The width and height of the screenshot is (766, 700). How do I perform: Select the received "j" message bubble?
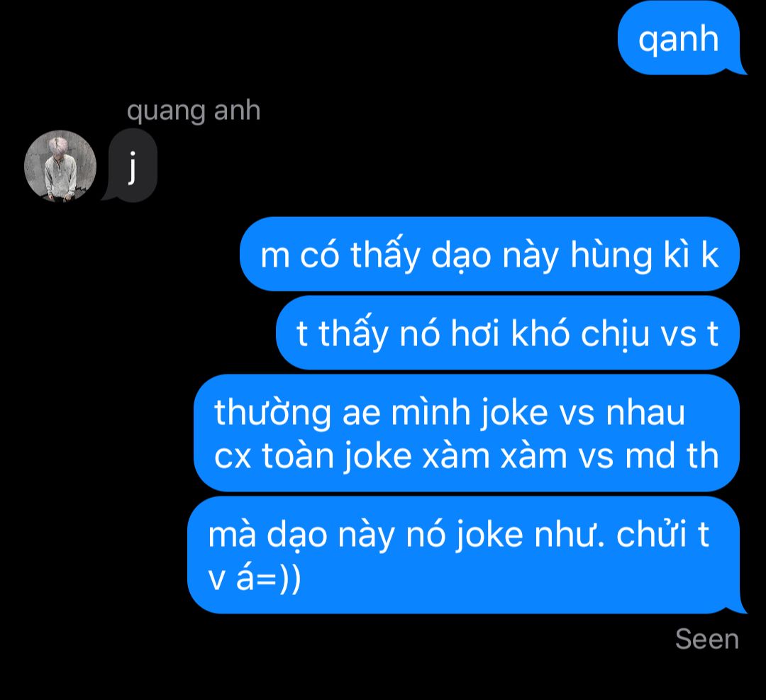point(130,165)
